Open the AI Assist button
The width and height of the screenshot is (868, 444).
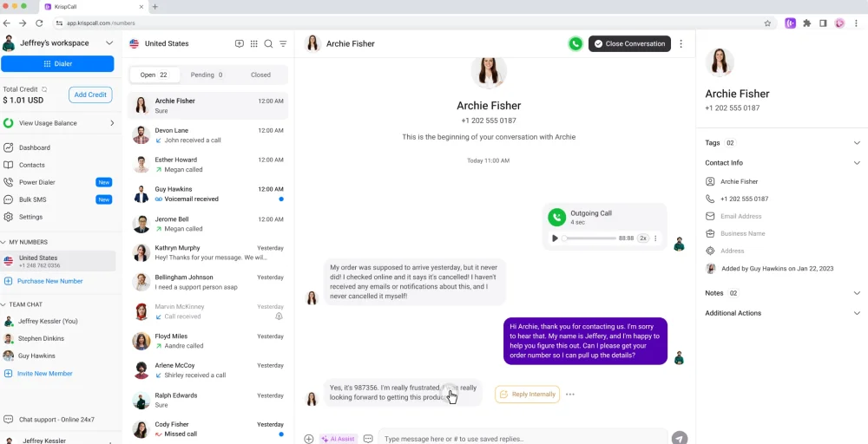click(x=338, y=439)
